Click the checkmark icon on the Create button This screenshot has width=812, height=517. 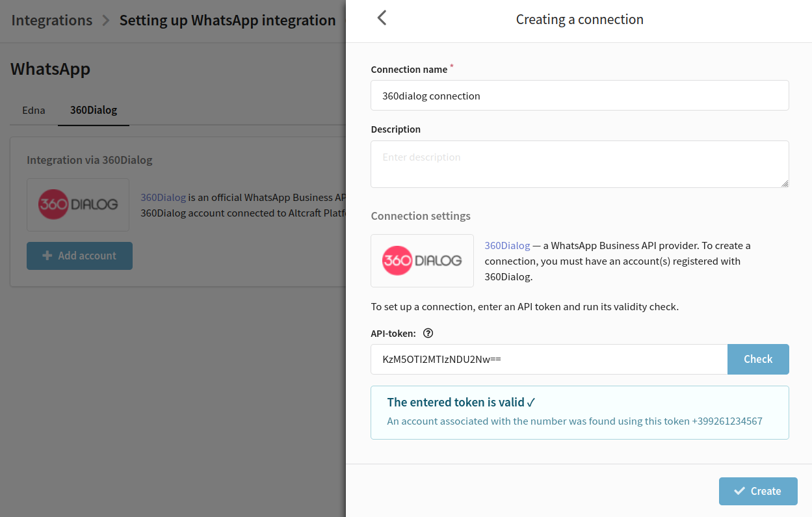pos(739,491)
